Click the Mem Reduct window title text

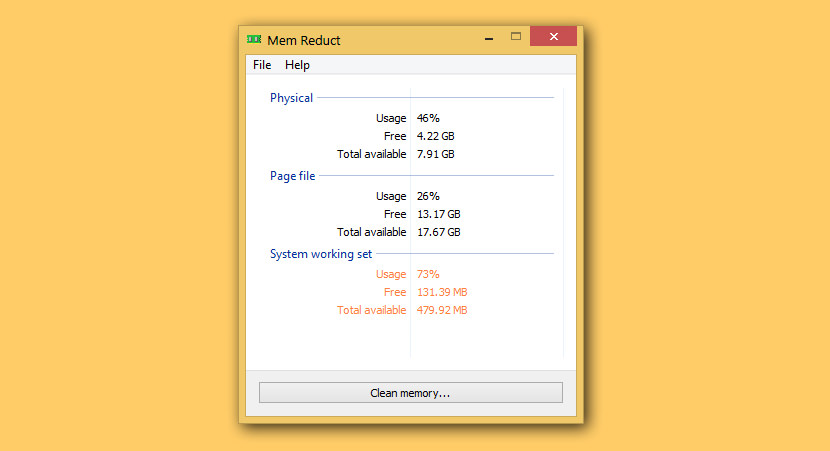point(304,40)
